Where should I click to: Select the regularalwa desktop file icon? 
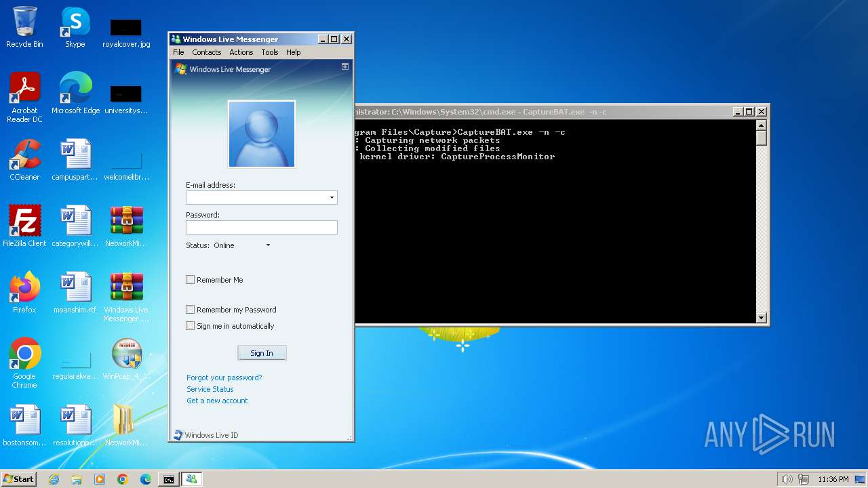point(75,365)
